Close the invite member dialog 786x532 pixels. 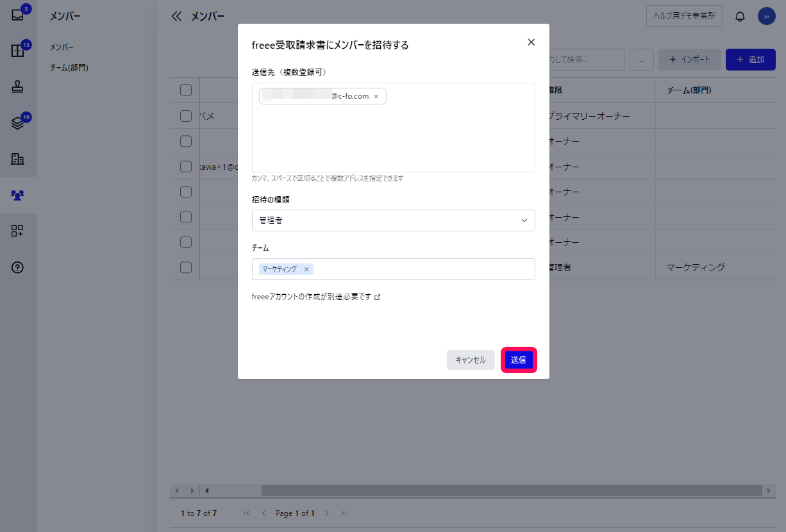pyautogui.click(x=531, y=42)
